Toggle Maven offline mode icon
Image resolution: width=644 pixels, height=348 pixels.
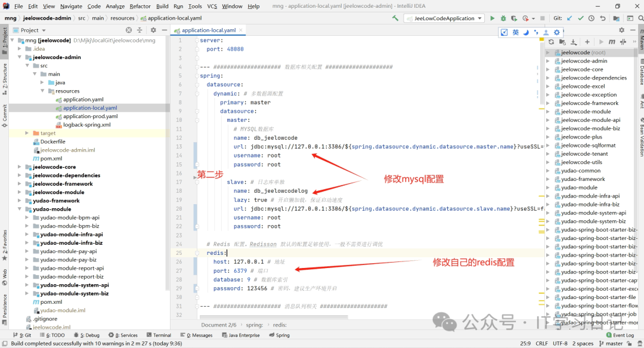tap(623, 42)
